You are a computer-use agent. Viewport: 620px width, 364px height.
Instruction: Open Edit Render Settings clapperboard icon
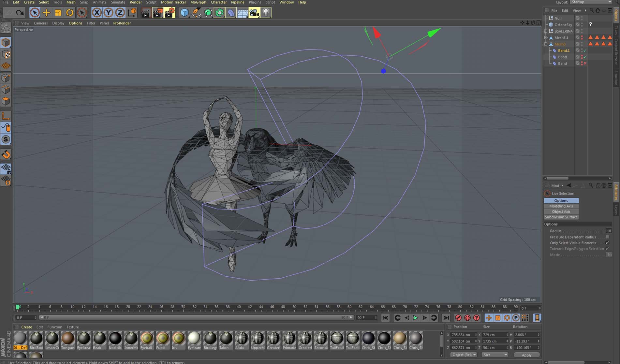[x=170, y=13]
